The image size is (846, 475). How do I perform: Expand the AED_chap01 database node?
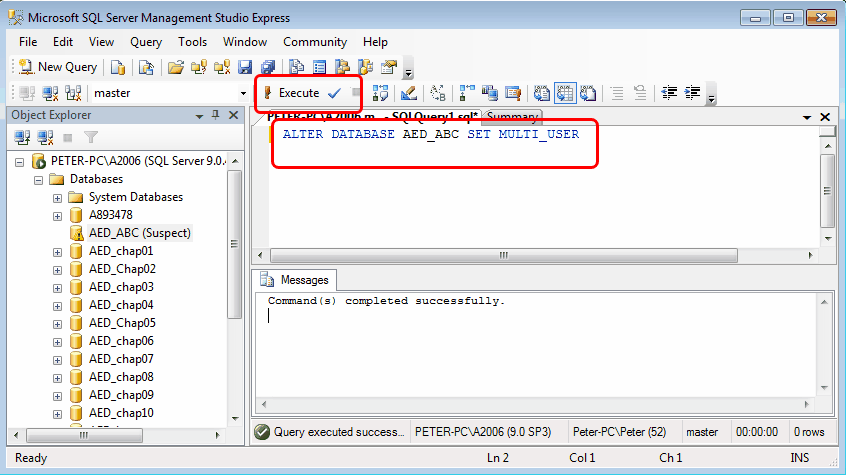(57, 252)
